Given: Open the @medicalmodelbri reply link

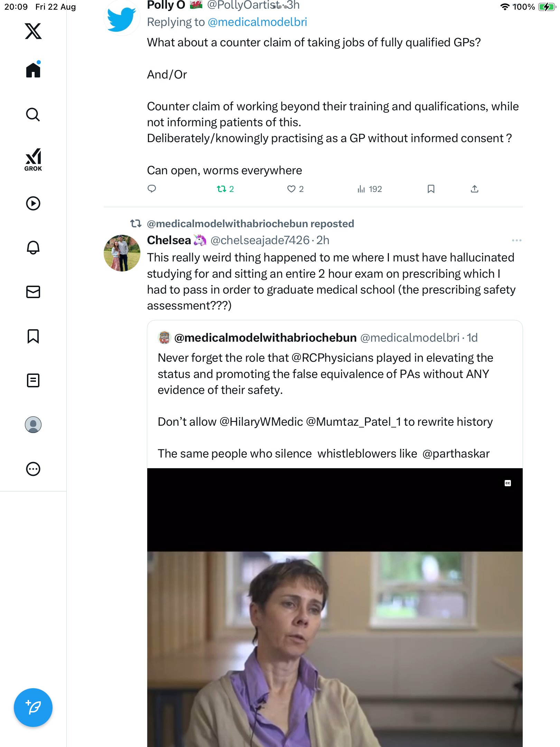Looking at the screenshot, I should [x=257, y=22].
